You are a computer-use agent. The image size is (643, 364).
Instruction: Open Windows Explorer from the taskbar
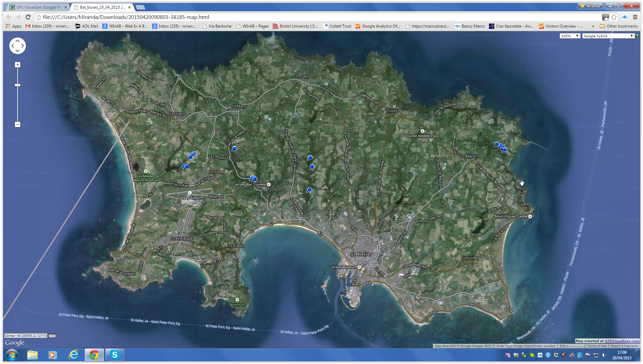pyautogui.click(x=32, y=355)
